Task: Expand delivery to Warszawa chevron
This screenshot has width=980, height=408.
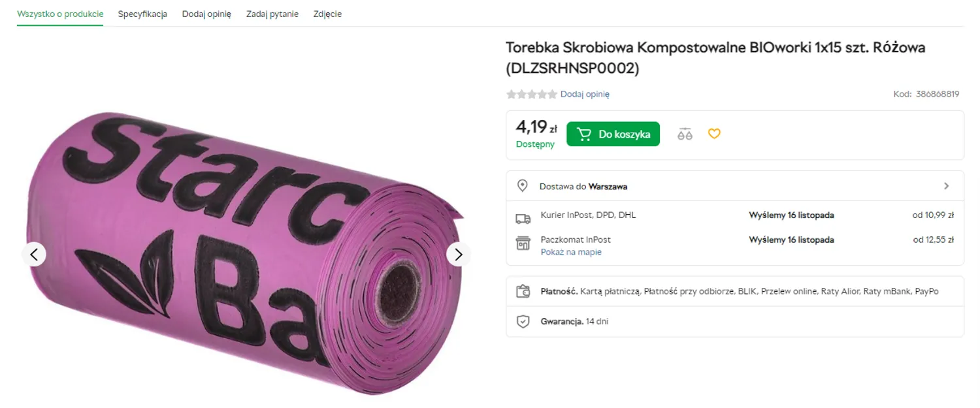Action: pos(947,186)
